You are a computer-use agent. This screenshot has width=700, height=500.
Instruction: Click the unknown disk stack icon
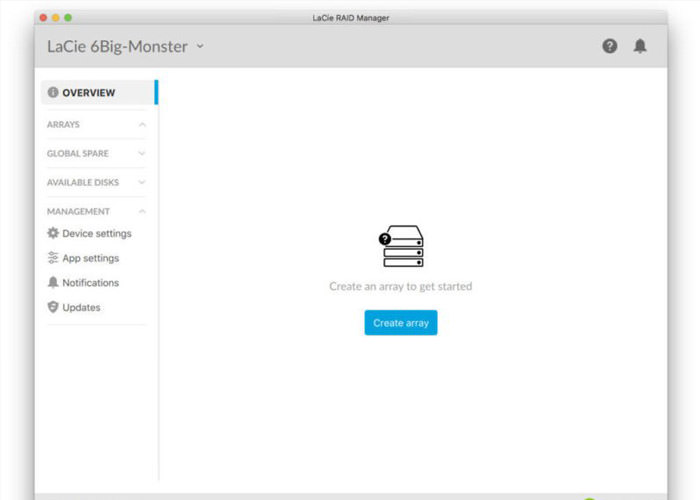[401, 246]
